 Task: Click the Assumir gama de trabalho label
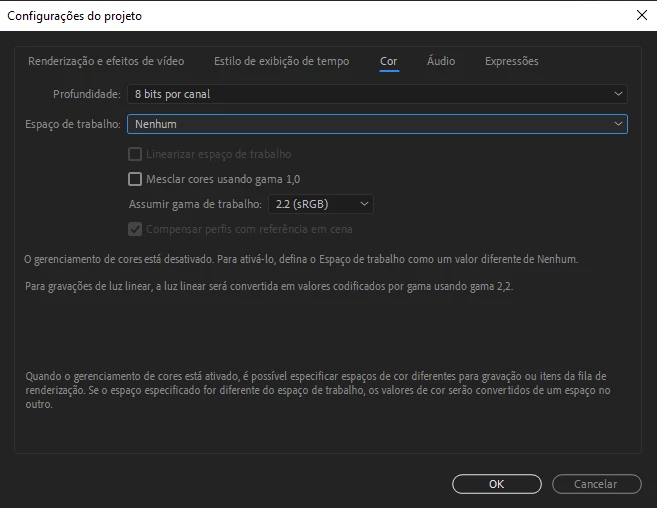coord(195,204)
